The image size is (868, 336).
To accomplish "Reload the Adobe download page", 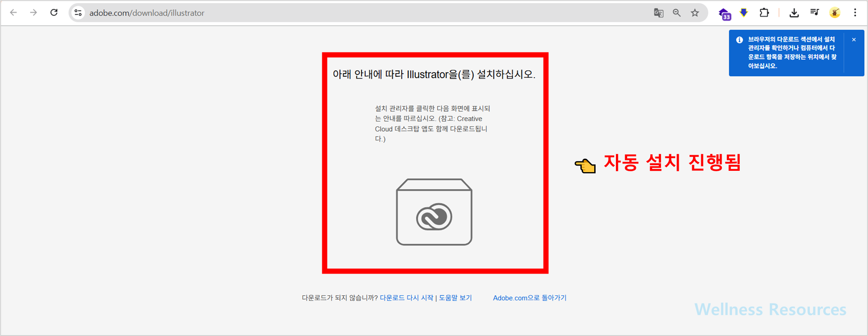I will point(54,13).
